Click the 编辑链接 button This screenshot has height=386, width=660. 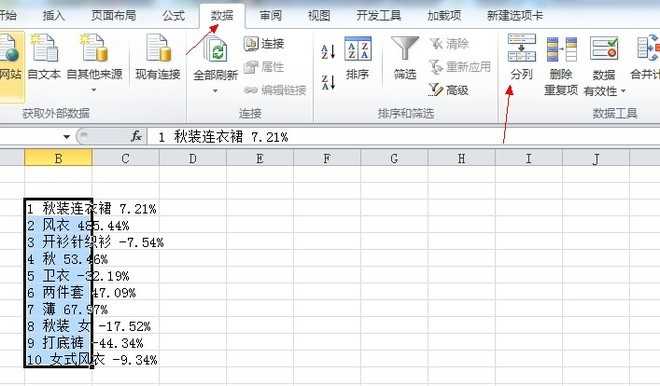[275, 90]
